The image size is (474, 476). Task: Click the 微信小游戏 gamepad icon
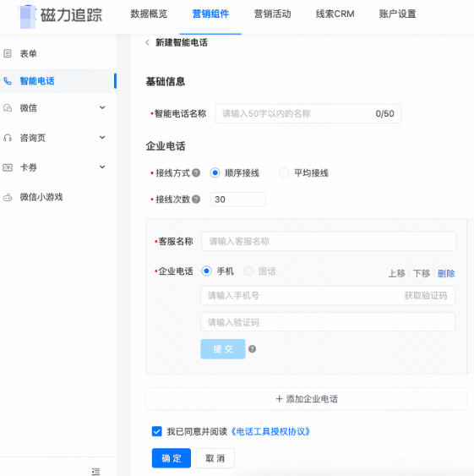(8, 197)
